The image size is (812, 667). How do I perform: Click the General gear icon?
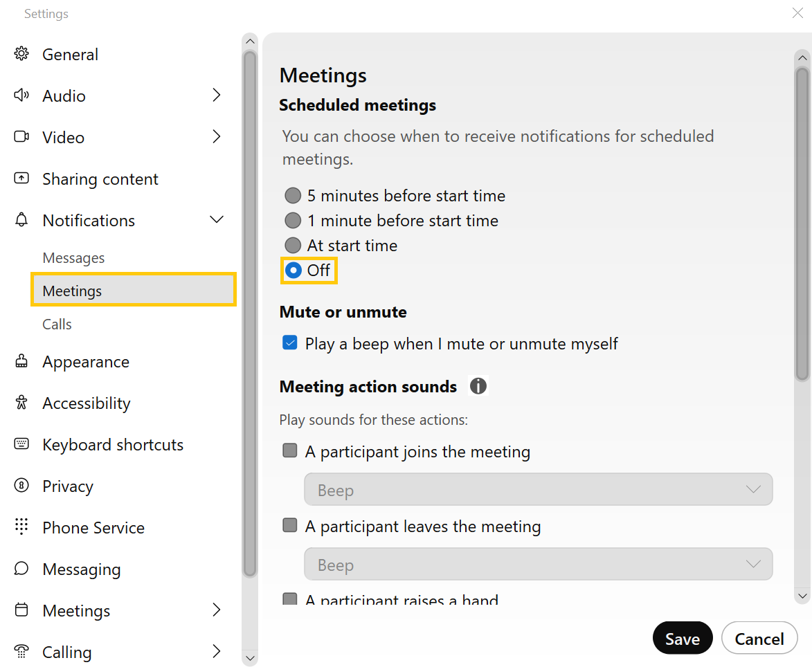tap(21, 54)
